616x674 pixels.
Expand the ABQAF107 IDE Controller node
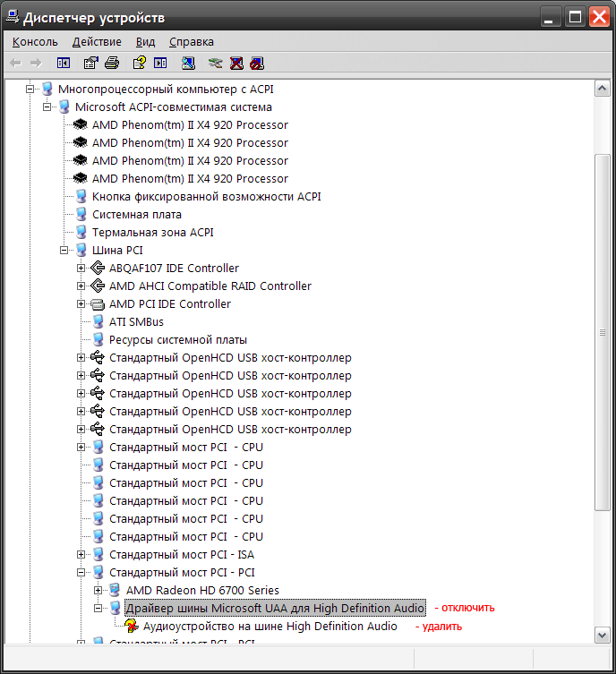[81, 269]
